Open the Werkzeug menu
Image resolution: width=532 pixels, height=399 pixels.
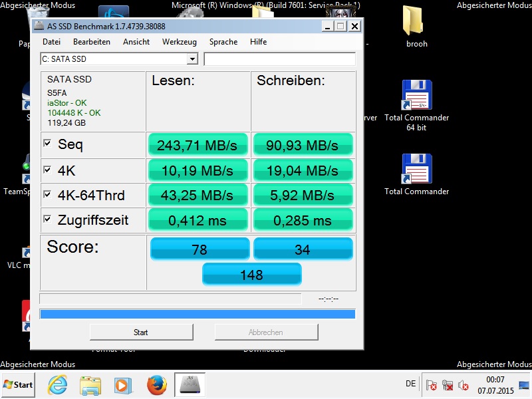[x=180, y=42]
